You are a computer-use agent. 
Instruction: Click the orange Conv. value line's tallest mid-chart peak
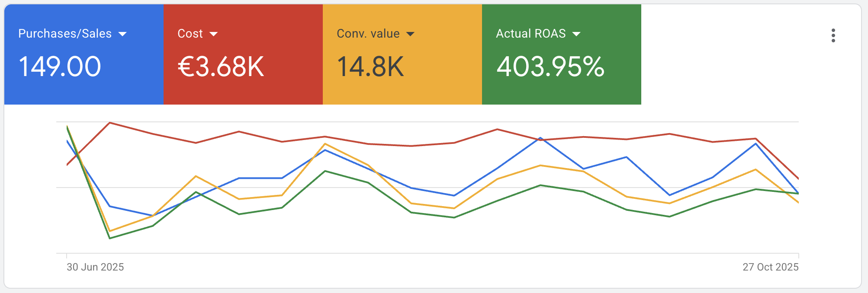coord(325,144)
